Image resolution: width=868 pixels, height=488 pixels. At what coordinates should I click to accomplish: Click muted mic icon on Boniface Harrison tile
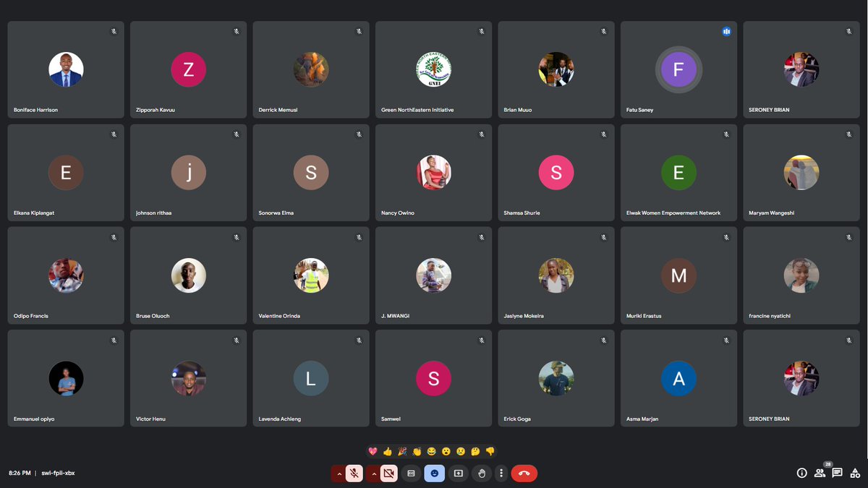(x=114, y=32)
